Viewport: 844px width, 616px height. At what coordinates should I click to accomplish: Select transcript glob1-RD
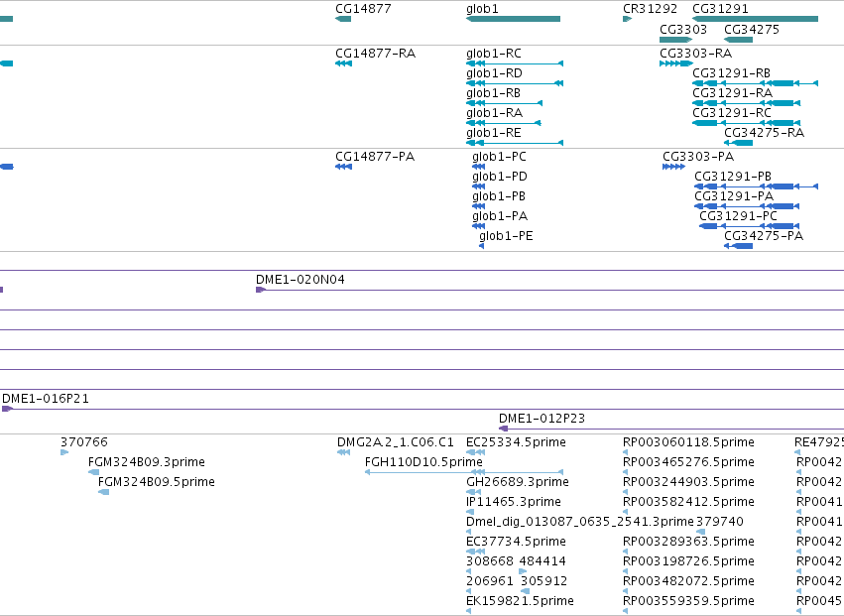tap(494, 73)
